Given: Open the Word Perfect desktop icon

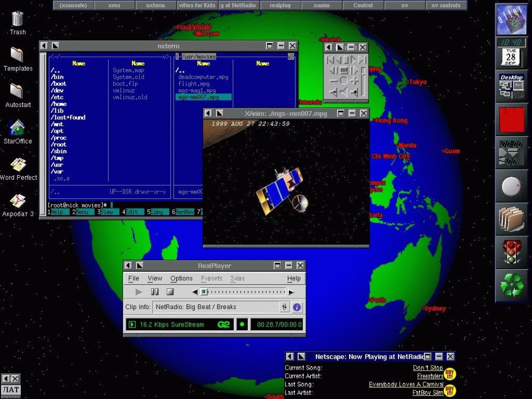Looking at the screenshot, I should coord(19,165).
